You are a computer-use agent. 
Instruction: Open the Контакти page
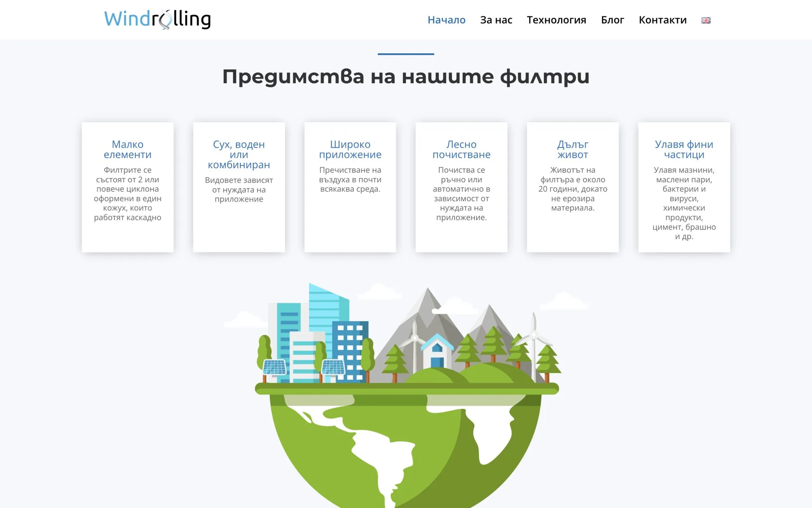click(663, 20)
